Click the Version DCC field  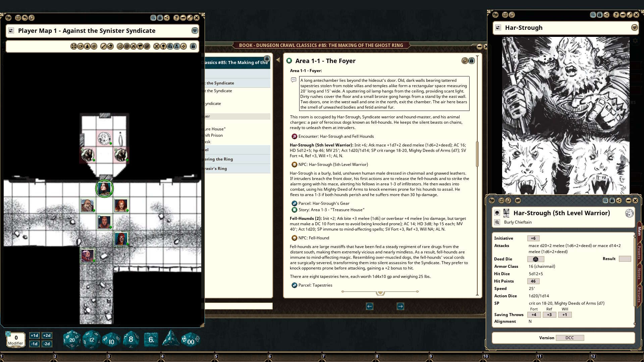pyautogui.click(x=570, y=338)
